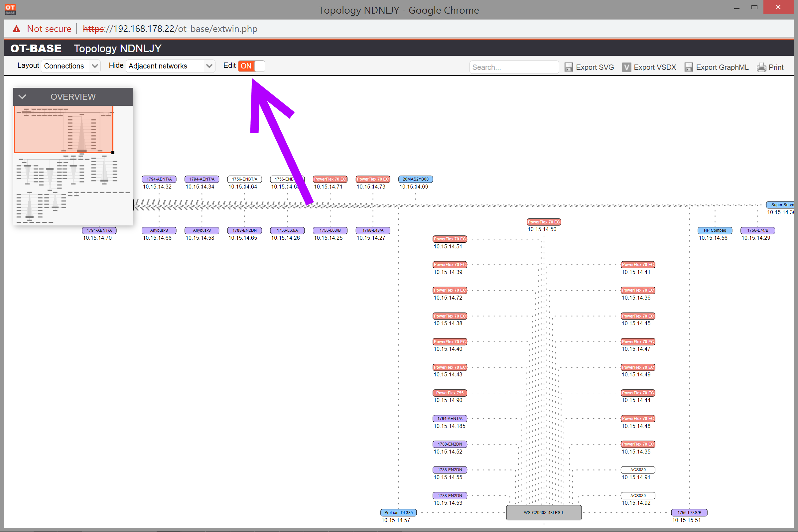Click the IP label 10.15.14.69
Screen dimensions: 798x532
[414, 187]
